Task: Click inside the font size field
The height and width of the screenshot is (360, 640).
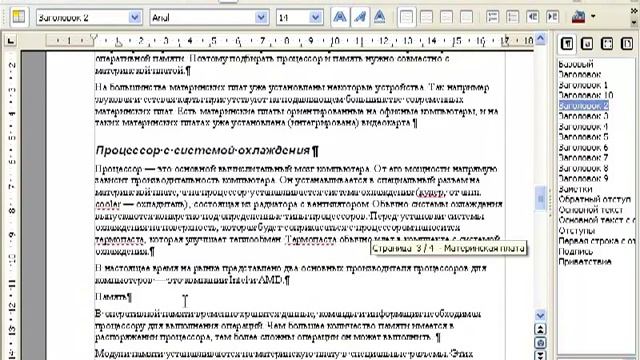Action: [x=293, y=18]
